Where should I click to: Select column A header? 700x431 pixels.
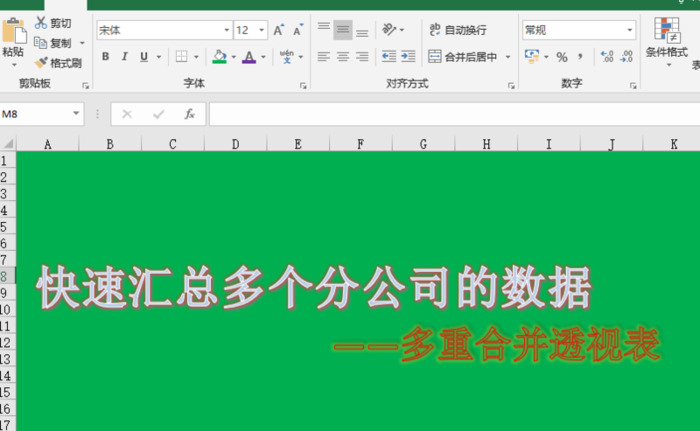(47, 144)
